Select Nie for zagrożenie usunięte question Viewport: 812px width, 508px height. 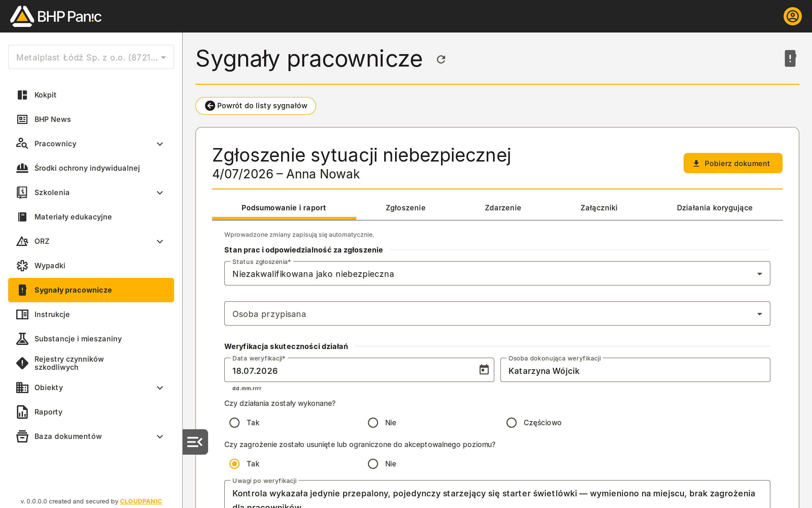[373, 464]
